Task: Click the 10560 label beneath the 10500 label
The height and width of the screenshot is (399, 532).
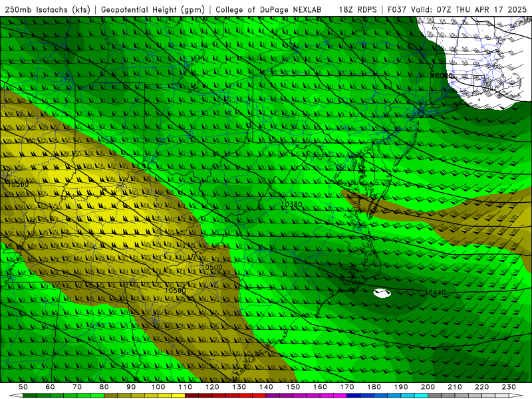Action: click(175, 291)
